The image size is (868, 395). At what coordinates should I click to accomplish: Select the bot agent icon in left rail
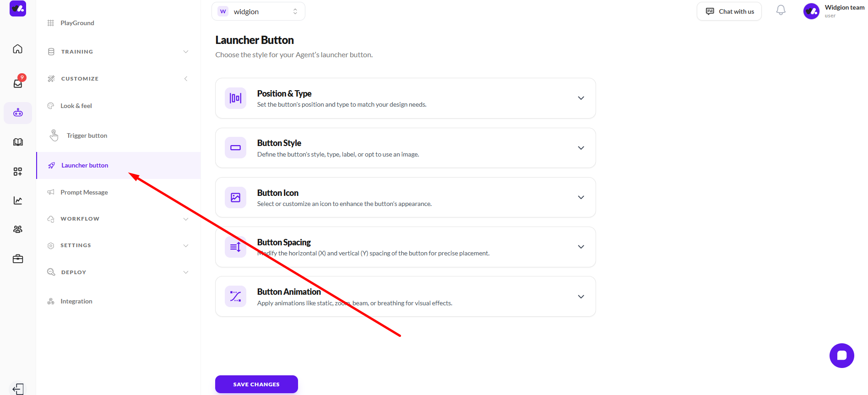pos(18,113)
